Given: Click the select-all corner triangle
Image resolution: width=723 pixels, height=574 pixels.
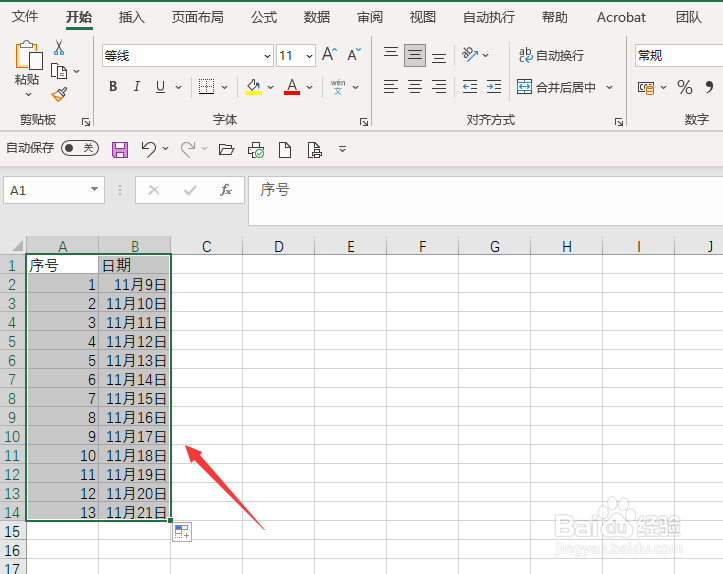Looking at the screenshot, I should 17,245.
